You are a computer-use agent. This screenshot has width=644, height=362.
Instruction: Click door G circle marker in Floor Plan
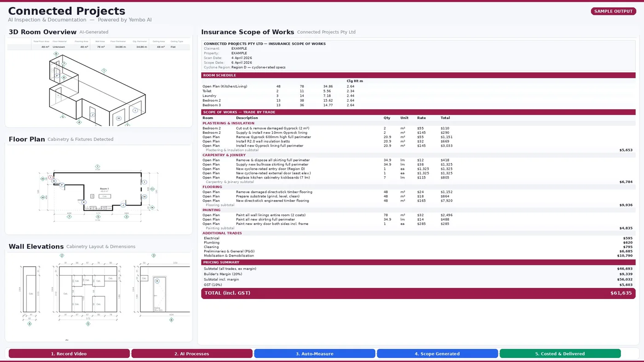(54, 181)
